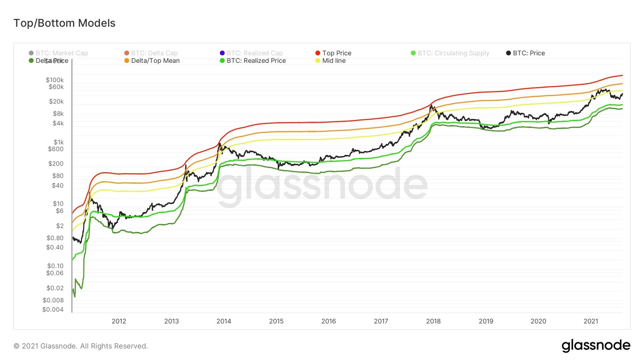Viewport: 644px width, 362px height.
Task: Click the purple BTC: Realized Cap legend dot
Action: point(222,53)
